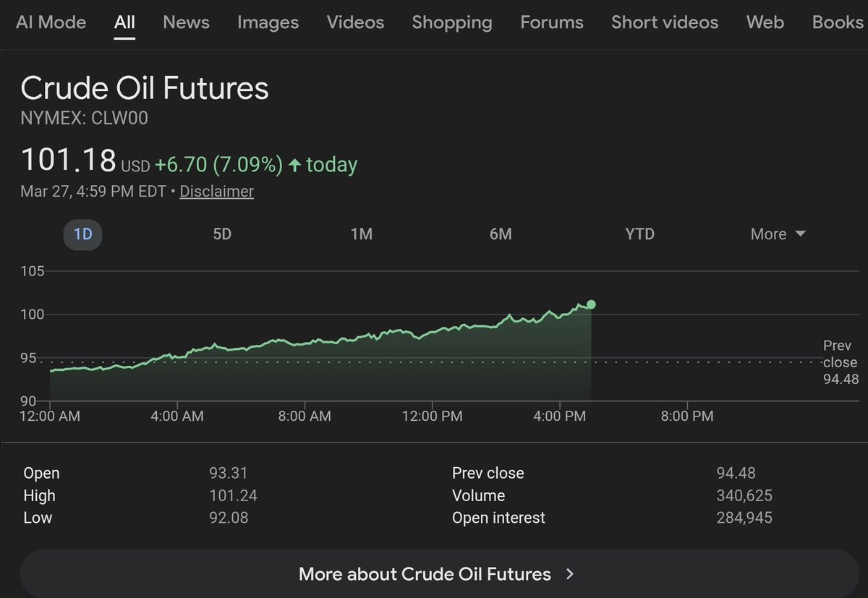Open the Disclaimer link
Image resolution: width=868 pixels, height=598 pixels.
(x=216, y=192)
